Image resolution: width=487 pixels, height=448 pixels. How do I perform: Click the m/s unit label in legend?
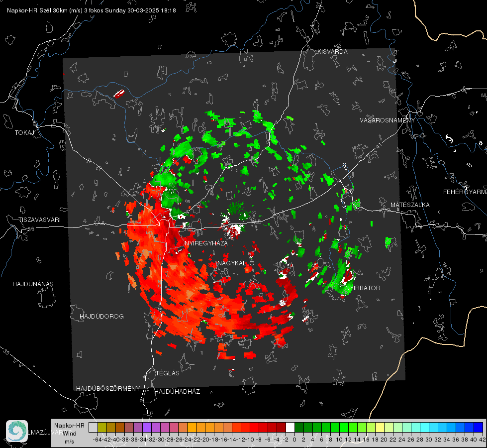coord(69,442)
